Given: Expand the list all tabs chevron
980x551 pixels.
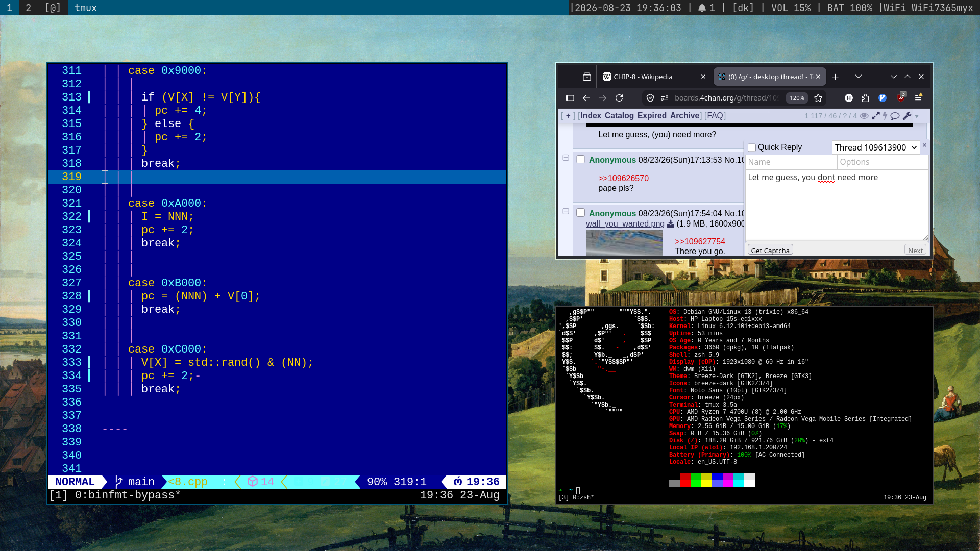Looking at the screenshot, I should tap(859, 77).
